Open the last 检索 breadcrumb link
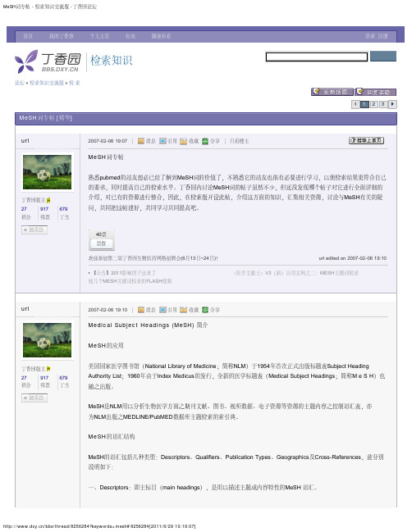This screenshot has width=412, height=532. tap(75, 83)
